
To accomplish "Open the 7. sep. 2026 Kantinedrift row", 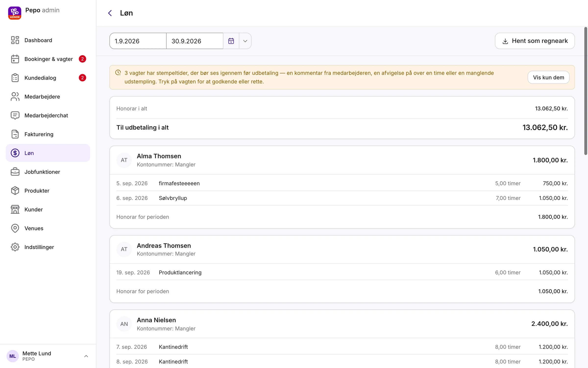I will coord(342,347).
